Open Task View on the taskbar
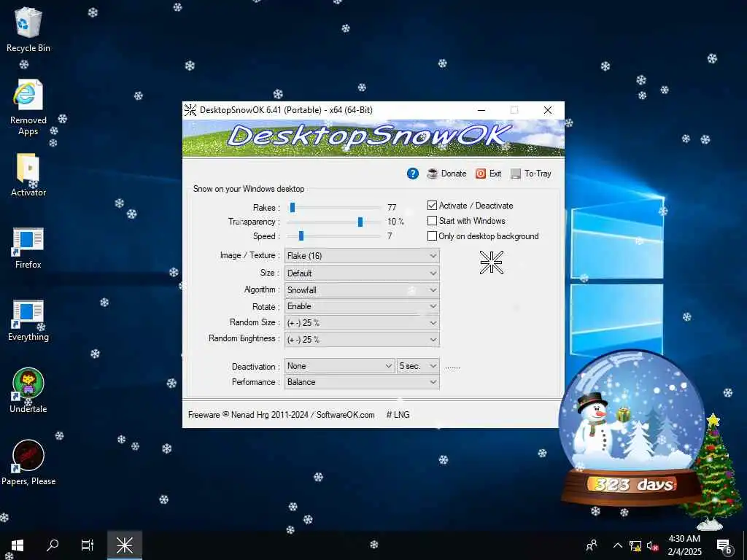This screenshot has width=747, height=560. [x=88, y=545]
